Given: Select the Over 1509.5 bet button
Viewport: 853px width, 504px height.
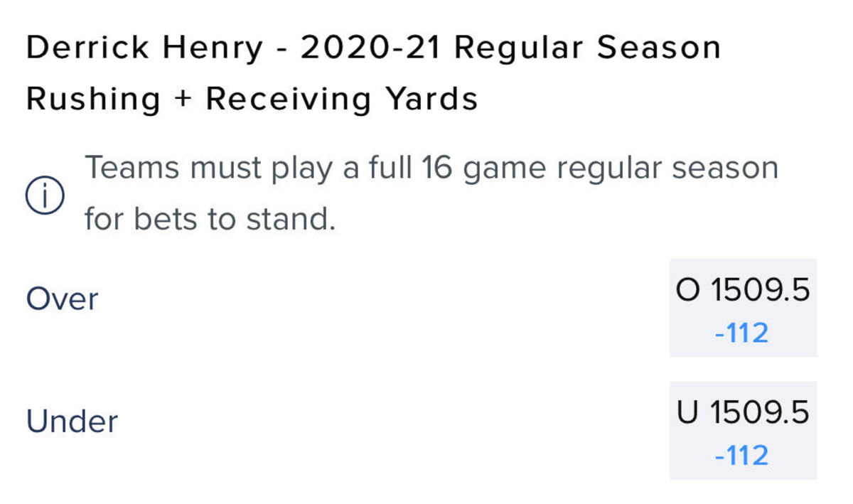Looking at the screenshot, I should [x=743, y=307].
